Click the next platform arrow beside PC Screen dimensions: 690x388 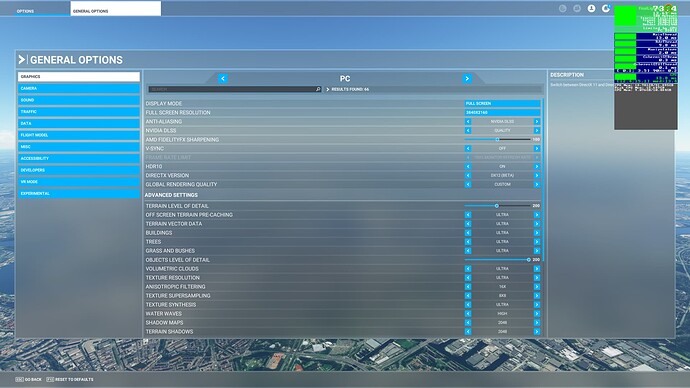[467, 79]
